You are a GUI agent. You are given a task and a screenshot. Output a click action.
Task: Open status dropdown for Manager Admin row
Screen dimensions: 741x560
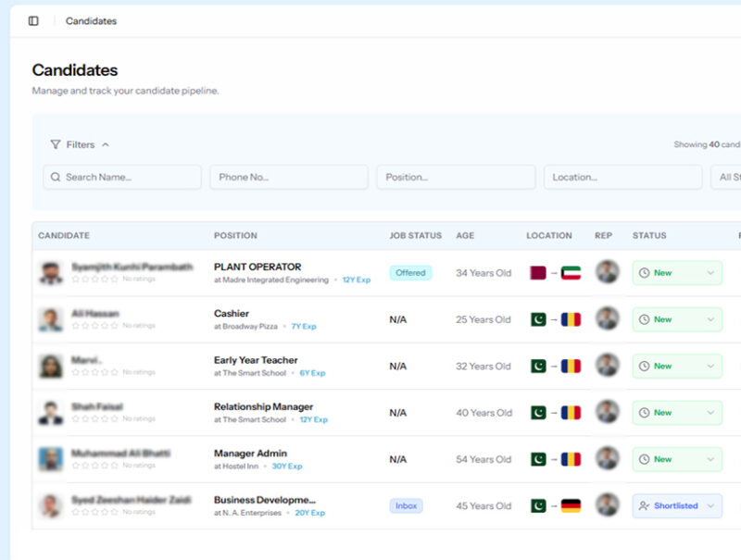(677, 459)
